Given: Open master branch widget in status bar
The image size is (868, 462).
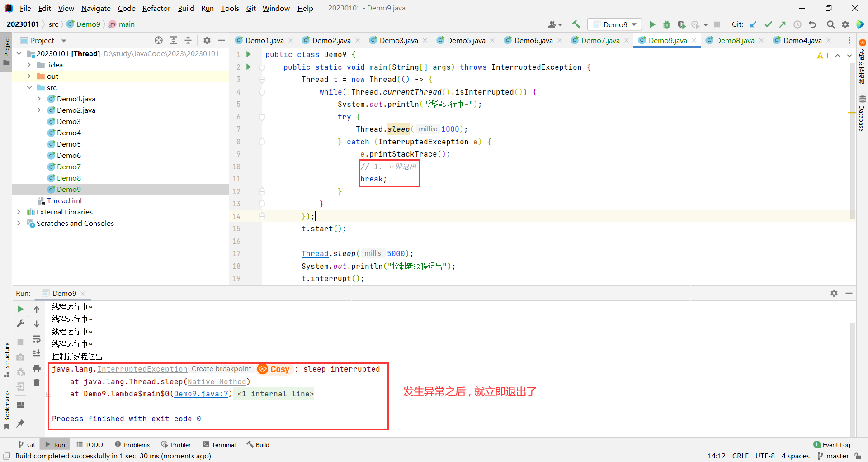Looking at the screenshot, I should (x=834, y=456).
